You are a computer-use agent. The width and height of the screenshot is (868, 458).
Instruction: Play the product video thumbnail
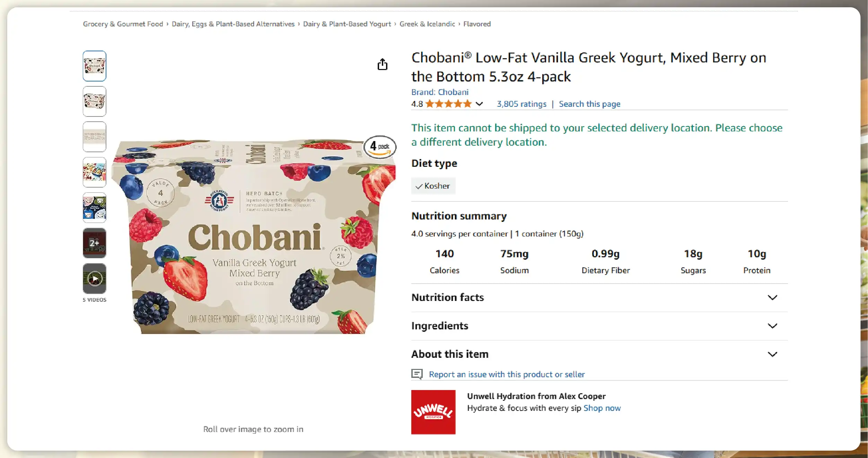pyautogui.click(x=95, y=278)
